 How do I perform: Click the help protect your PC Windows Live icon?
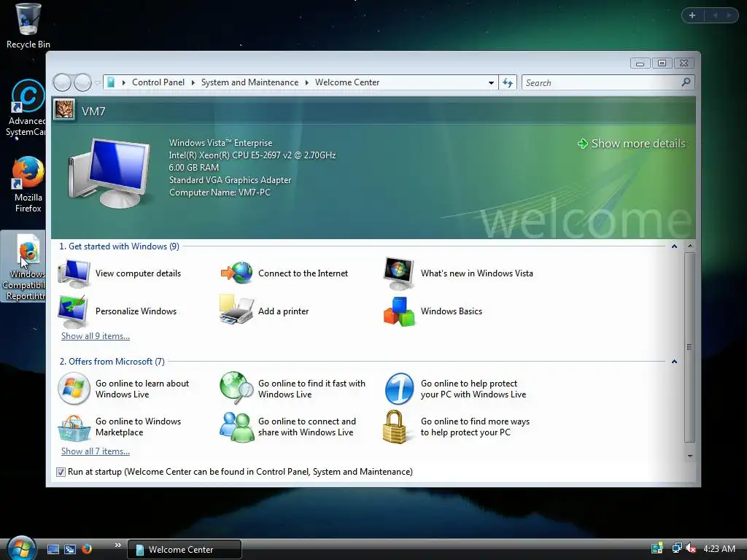coord(399,389)
